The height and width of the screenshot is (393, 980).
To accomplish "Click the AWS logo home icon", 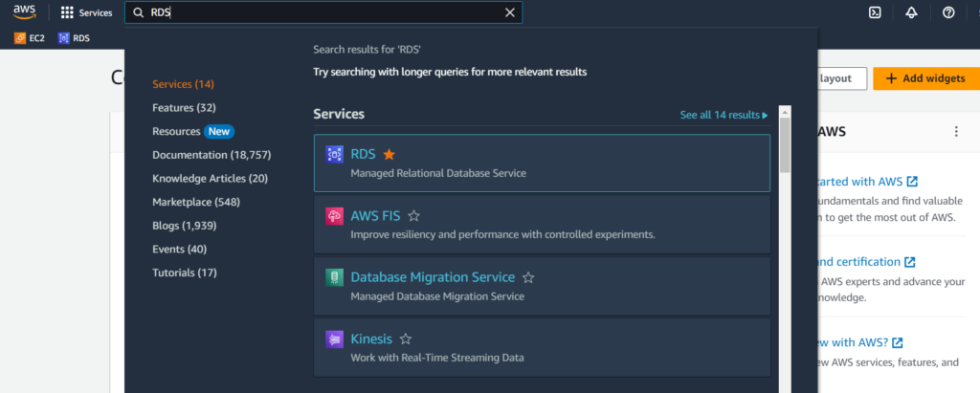I will [x=24, y=11].
